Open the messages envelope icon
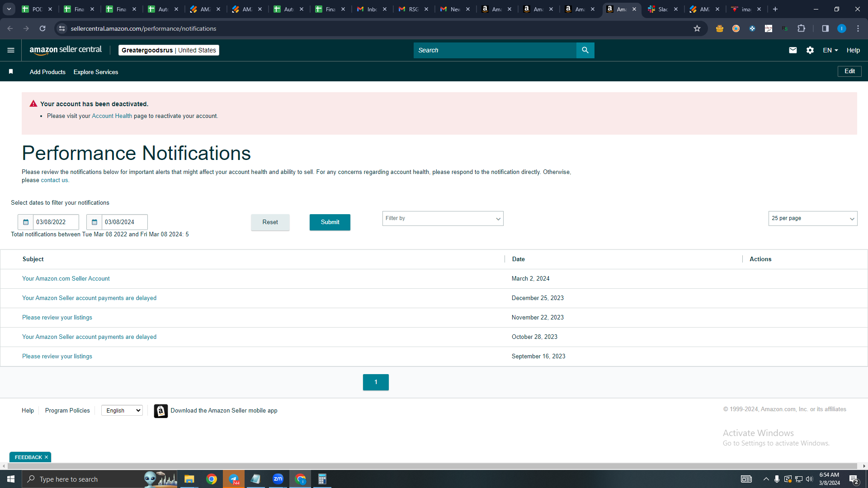This screenshot has width=868, height=488. (x=793, y=50)
